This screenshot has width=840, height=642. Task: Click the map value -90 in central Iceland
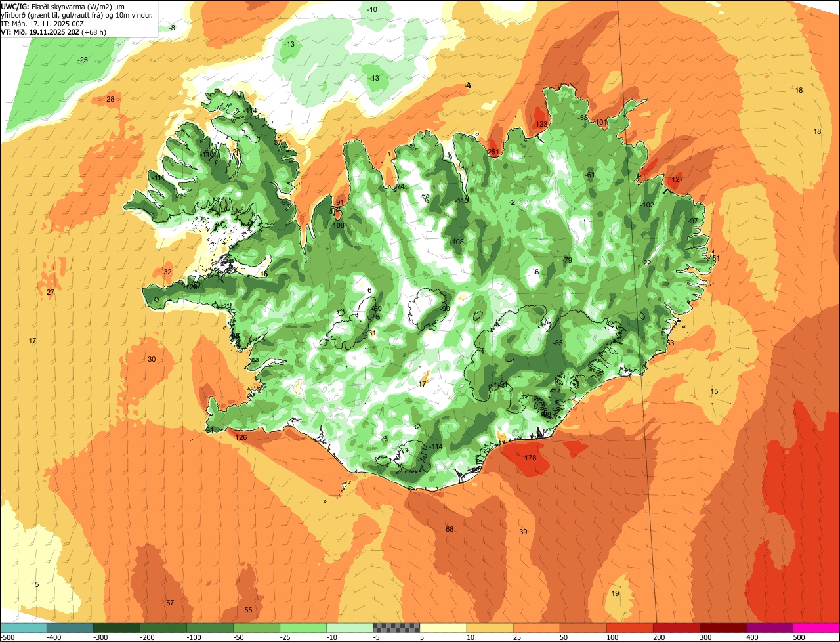[444, 309]
